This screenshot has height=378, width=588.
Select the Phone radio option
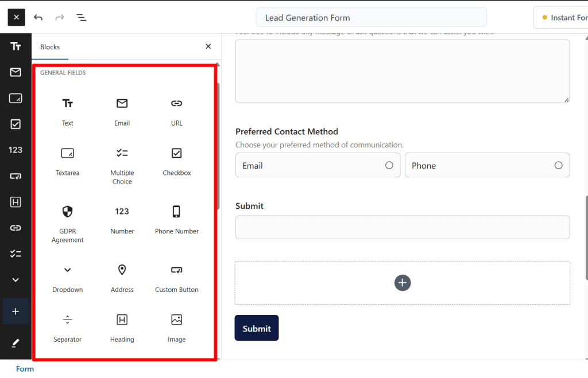558,165
